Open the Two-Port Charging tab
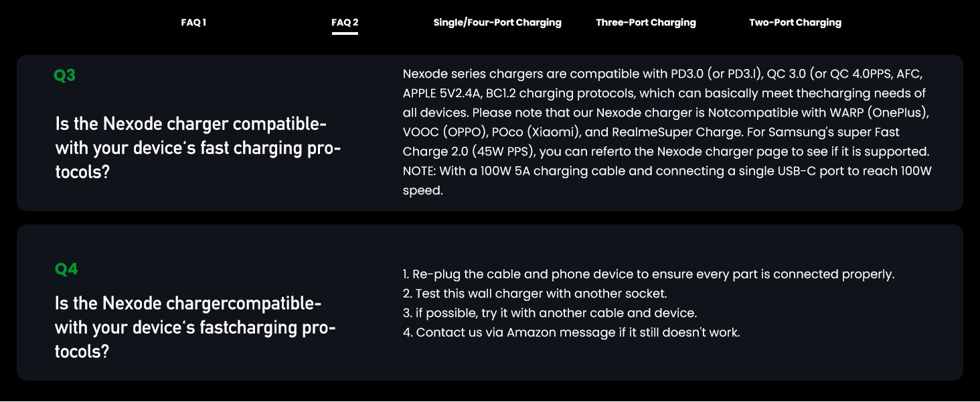The height and width of the screenshot is (402, 980). point(795,22)
